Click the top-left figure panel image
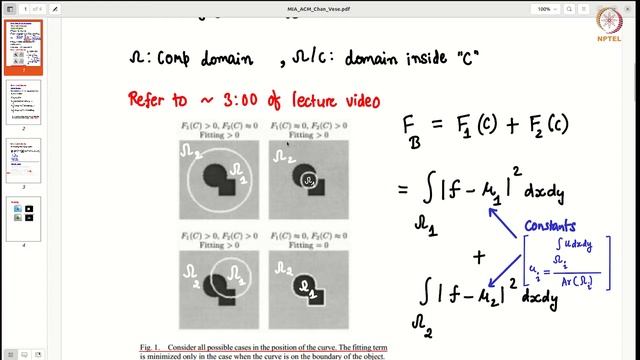This screenshot has height=360, width=640. click(219, 180)
